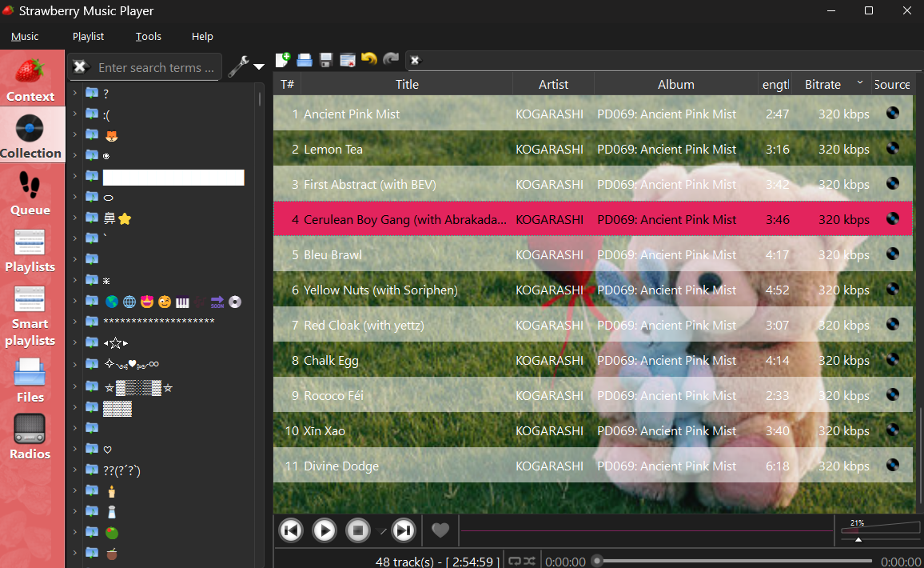Skip to the next track

[x=404, y=530]
